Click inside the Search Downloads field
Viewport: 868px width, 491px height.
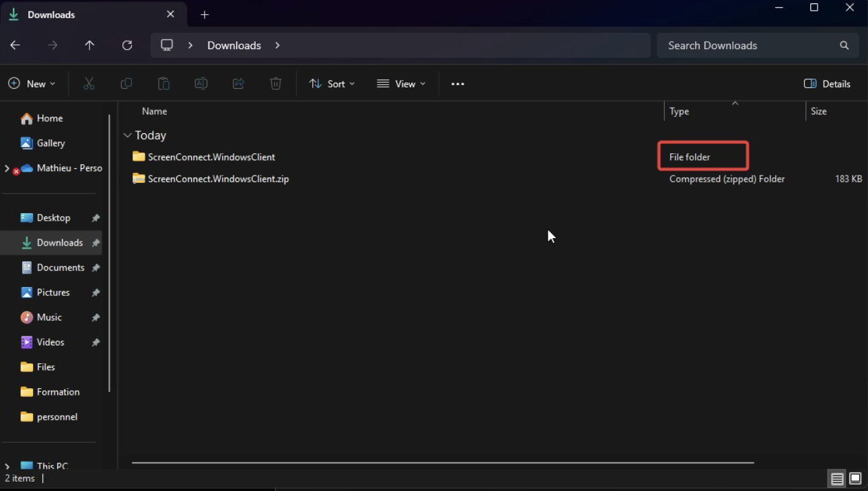click(740, 45)
